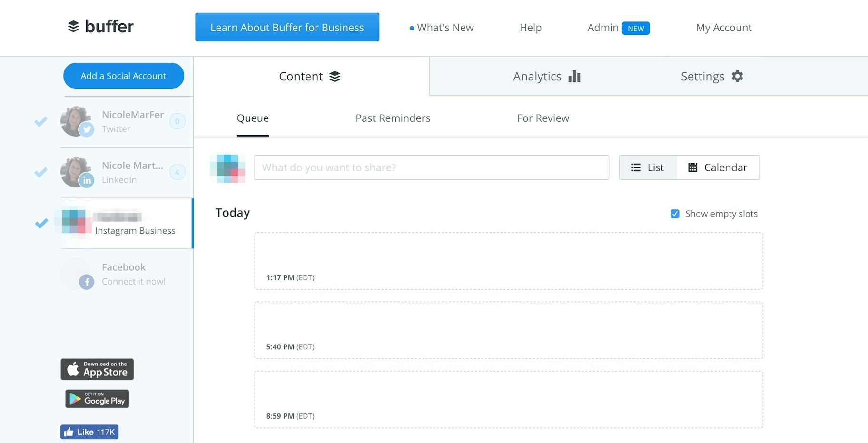
Task: Click the Facebook Like thumbs-up button
Action: pyautogui.click(x=89, y=432)
